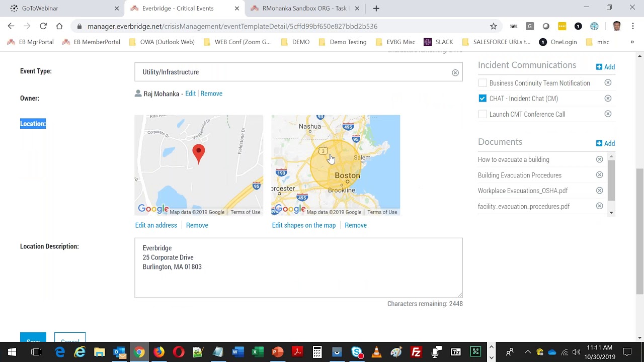Open PowerPoint from the taskbar
This screenshot has height=362, width=644.
(x=277, y=352)
